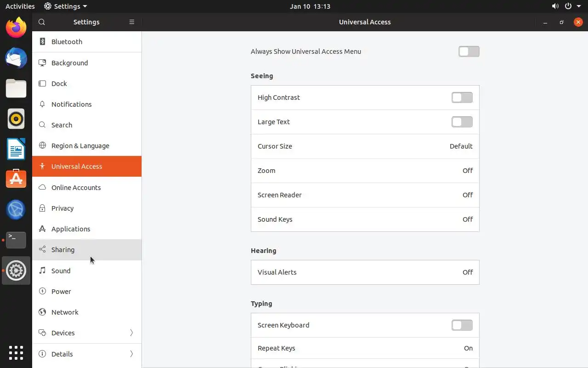Select Privacy panel label
Viewport: 588px width, 368px height.
tap(62, 208)
